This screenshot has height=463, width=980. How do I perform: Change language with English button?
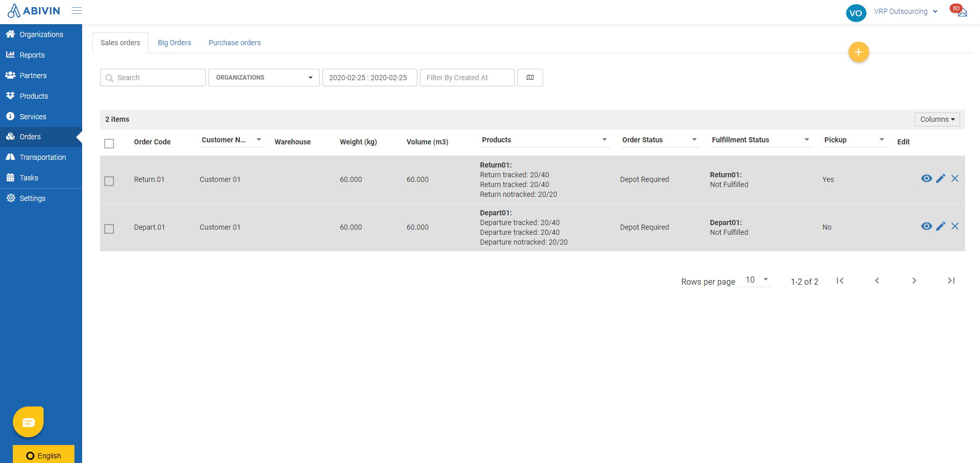(x=44, y=454)
